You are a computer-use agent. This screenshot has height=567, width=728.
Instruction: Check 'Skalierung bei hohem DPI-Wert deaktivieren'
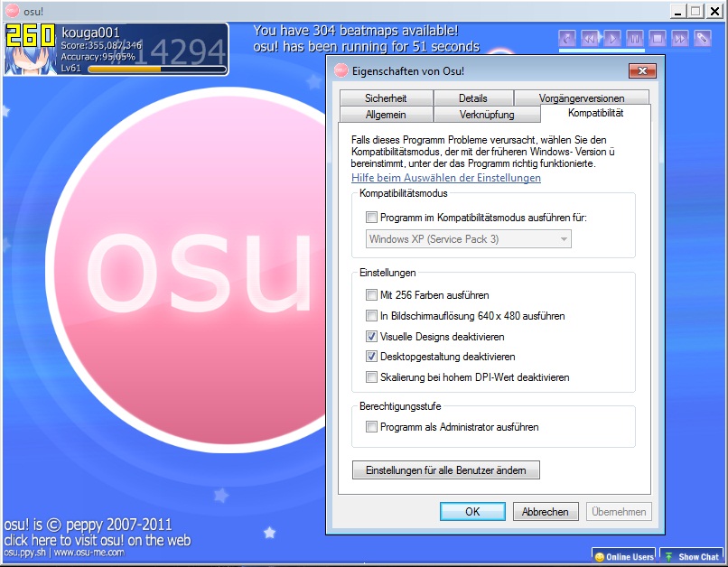click(x=371, y=376)
